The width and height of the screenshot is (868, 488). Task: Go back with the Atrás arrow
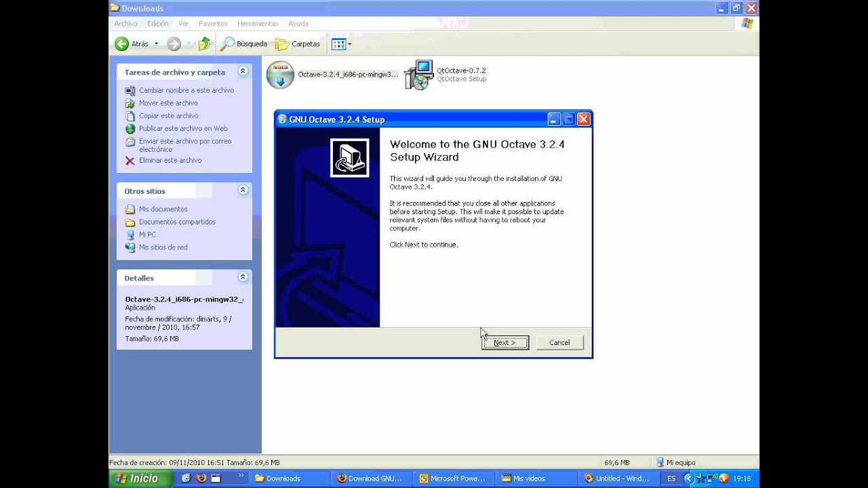pos(132,44)
